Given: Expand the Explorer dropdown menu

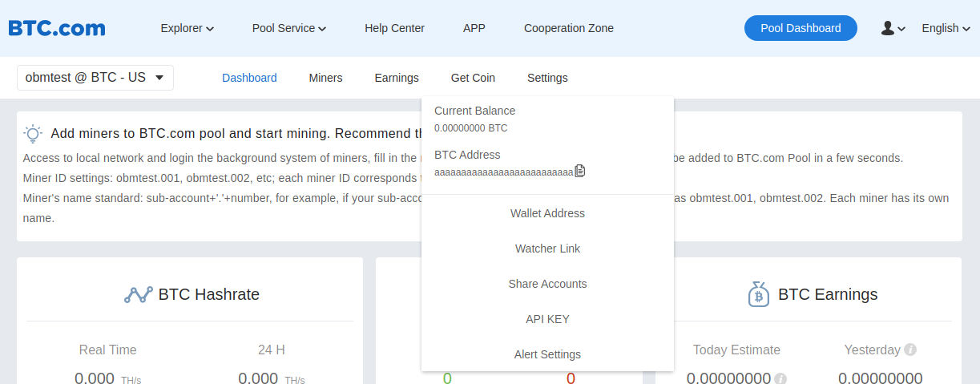Looking at the screenshot, I should [x=188, y=28].
